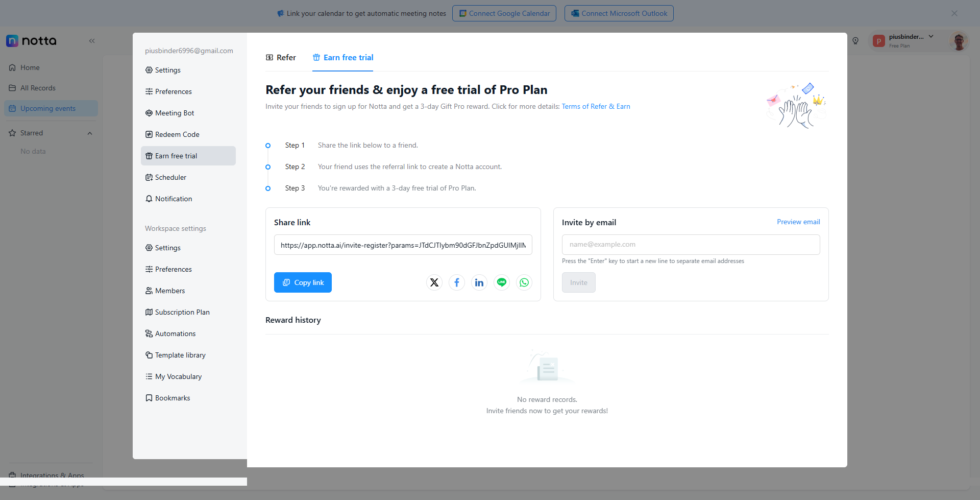The height and width of the screenshot is (500, 980).
Task: Click the invite email address field
Action: pos(691,245)
